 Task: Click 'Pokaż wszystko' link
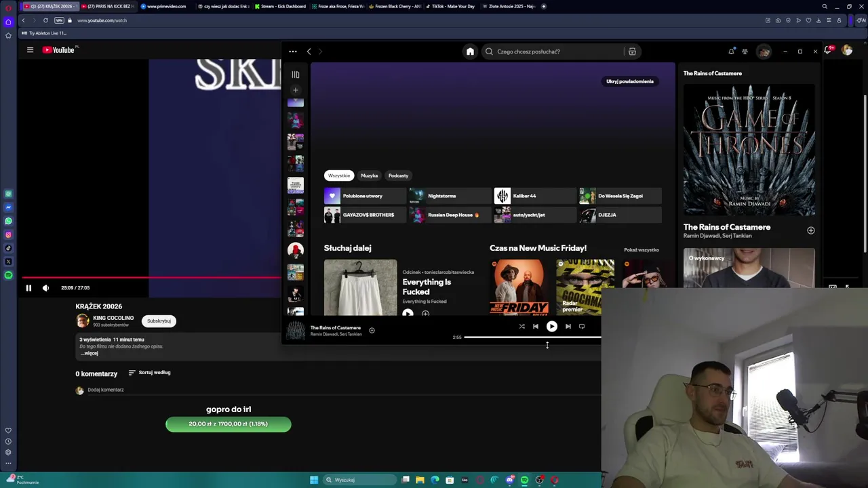642,250
